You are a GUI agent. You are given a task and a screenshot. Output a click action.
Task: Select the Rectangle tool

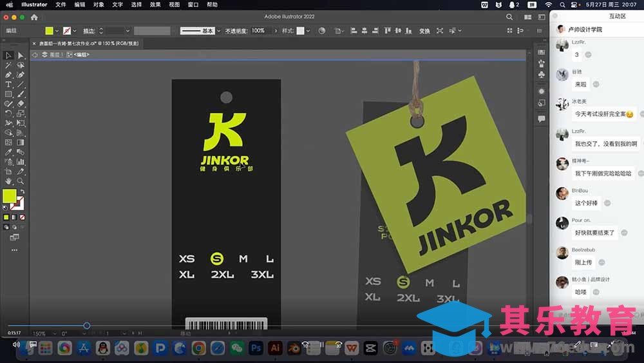[x=8, y=94]
